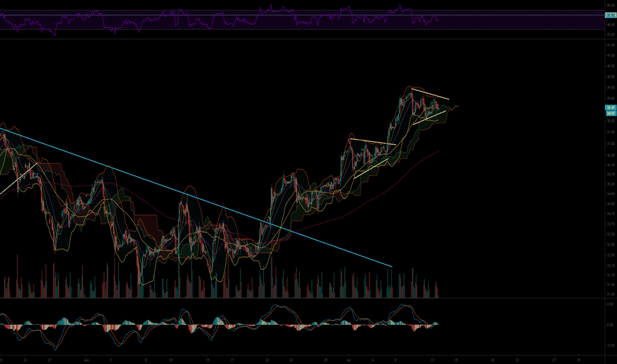Select the lower rising line of the first pennant
617x364 pixels.
coord(371,168)
